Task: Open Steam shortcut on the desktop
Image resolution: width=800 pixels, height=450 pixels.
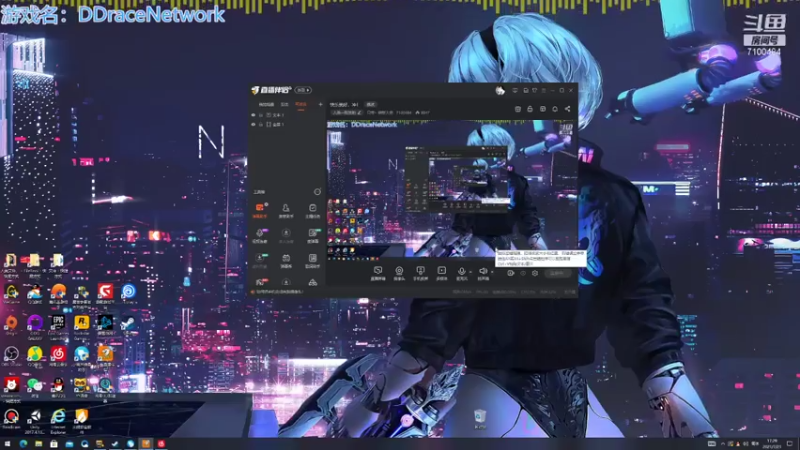Action: (x=128, y=327)
